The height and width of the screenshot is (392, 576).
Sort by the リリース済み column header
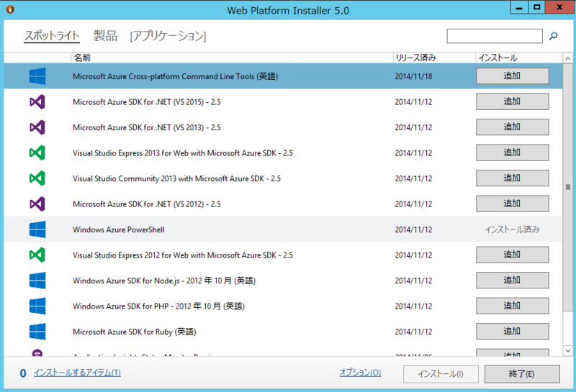click(x=434, y=58)
